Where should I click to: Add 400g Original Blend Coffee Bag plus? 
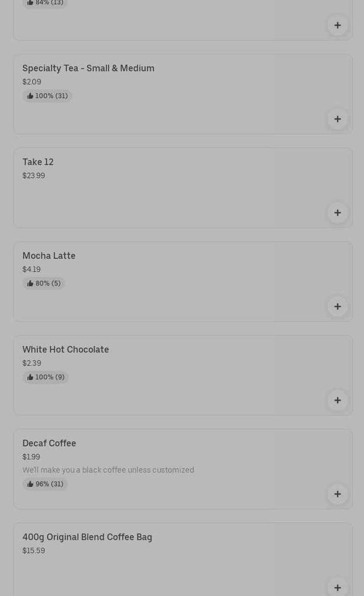[x=337, y=588]
